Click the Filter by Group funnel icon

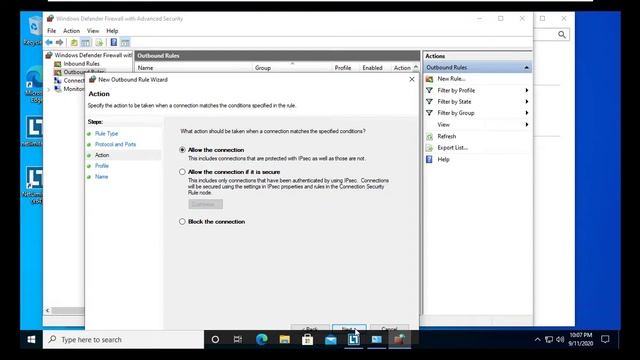pyautogui.click(x=429, y=113)
